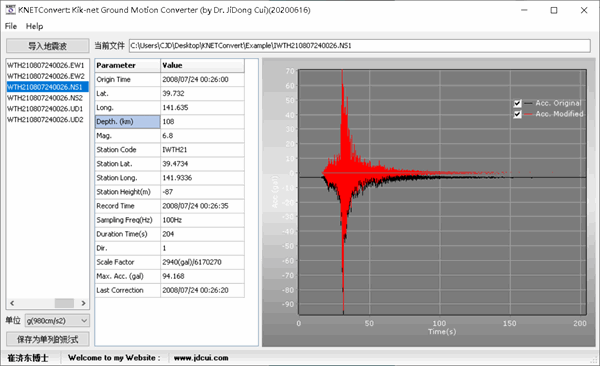Select file IWTH210807240026.UD2
This screenshot has height=366, width=600.
(46, 119)
